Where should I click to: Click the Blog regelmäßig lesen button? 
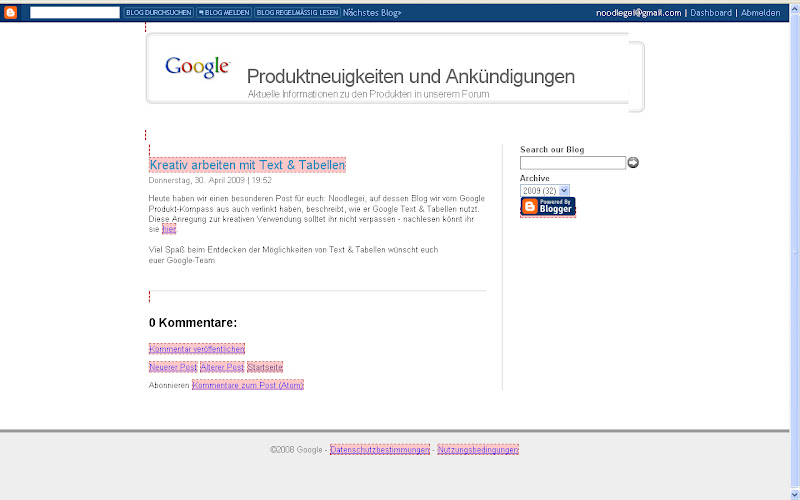[297, 13]
